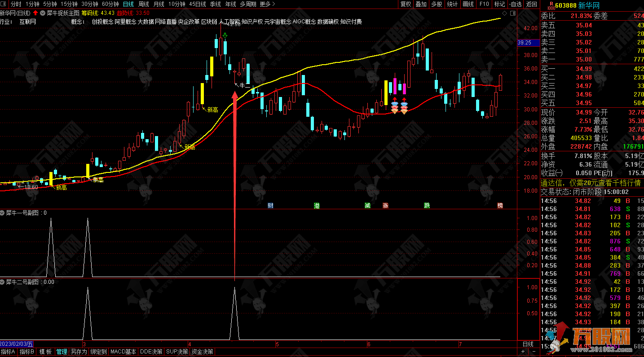Select the 模板 tab at bottom
Screen dimensions: 644x357
[45, 352]
